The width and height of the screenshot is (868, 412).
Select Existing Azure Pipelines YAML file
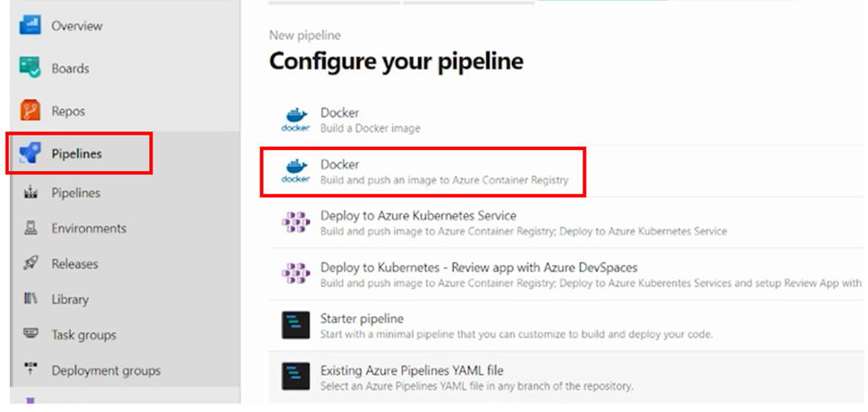pos(568,377)
